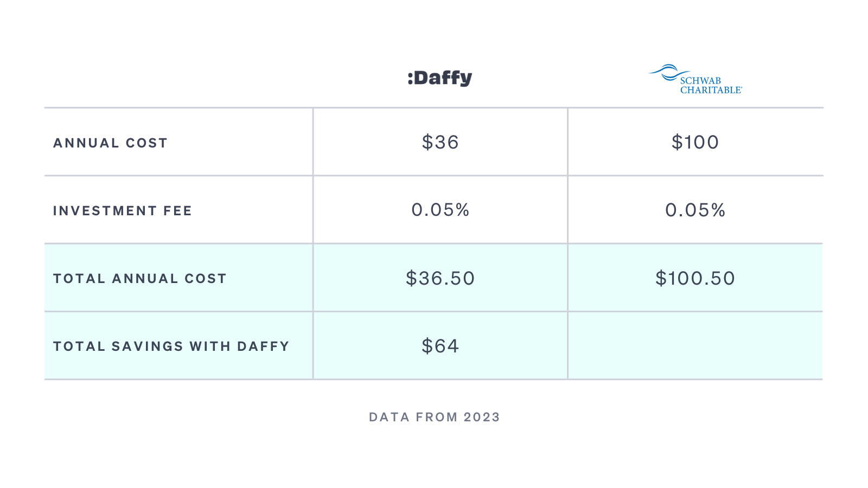Click Schwab's 0.05% investment fee cell
Screen dimensions: 868x488
point(695,210)
